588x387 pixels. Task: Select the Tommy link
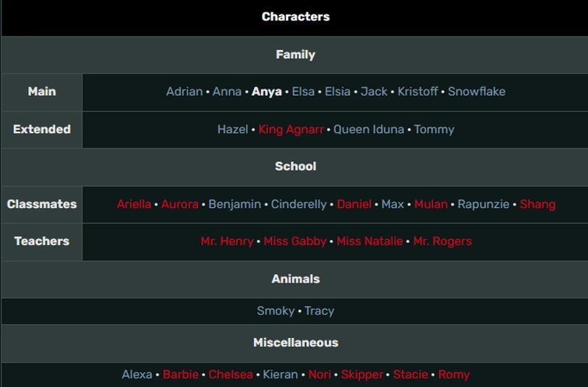point(434,129)
